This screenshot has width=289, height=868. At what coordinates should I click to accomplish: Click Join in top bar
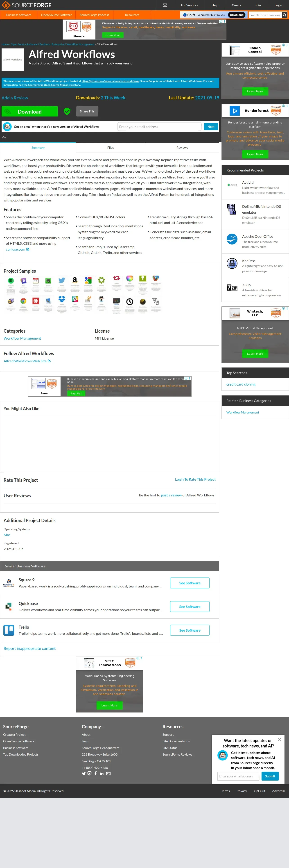pyautogui.click(x=258, y=5)
